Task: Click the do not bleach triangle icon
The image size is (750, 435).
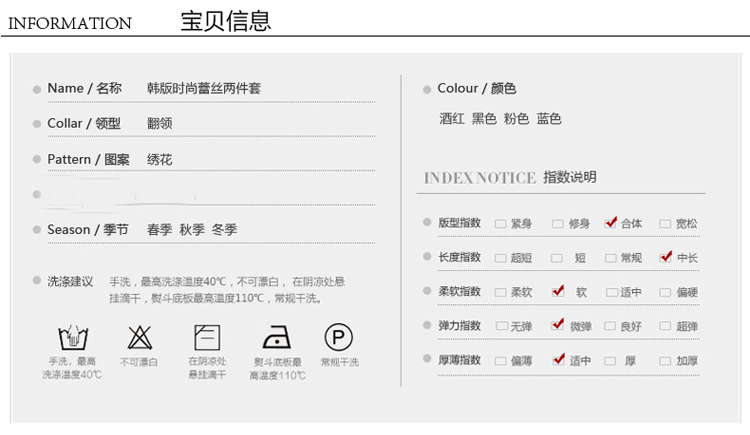Action: coord(139,336)
